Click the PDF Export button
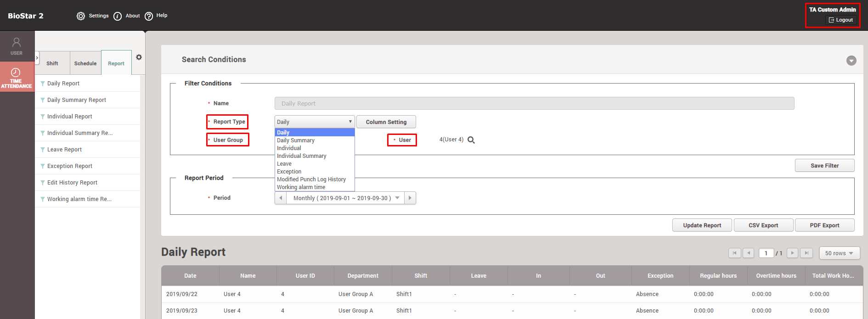This screenshot has width=868, height=319. click(x=824, y=225)
